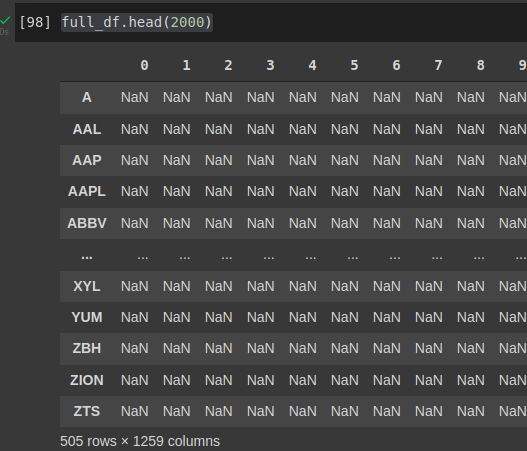The height and width of the screenshot is (451, 527).
Task: Click the [98] cell execution counter
Action: pyautogui.click(x=35, y=23)
